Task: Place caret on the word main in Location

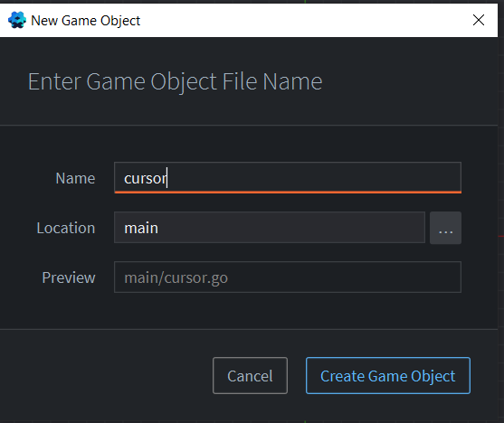Action: coord(141,229)
